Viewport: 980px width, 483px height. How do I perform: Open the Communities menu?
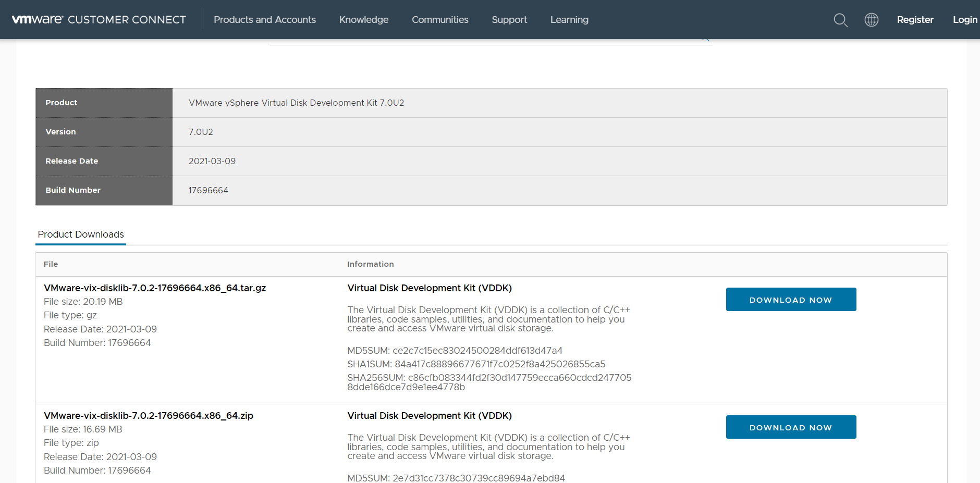[440, 20]
